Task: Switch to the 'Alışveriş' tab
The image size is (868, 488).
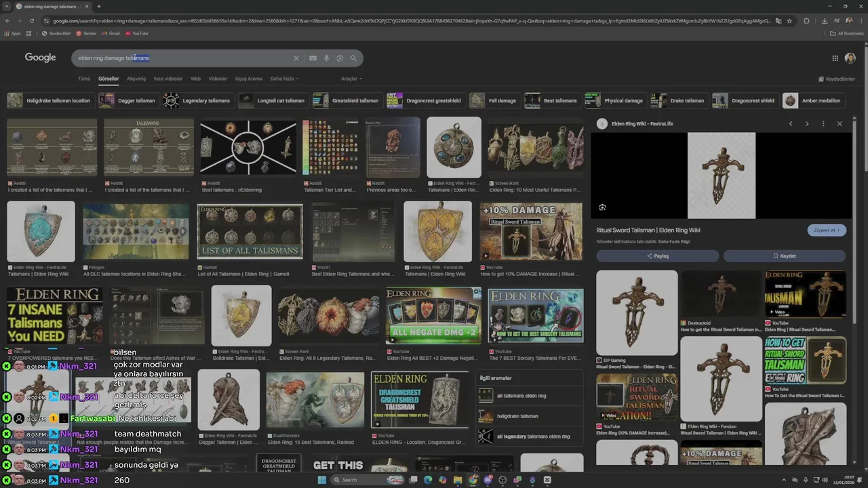Action: pyautogui.click(x=136, y=79)
